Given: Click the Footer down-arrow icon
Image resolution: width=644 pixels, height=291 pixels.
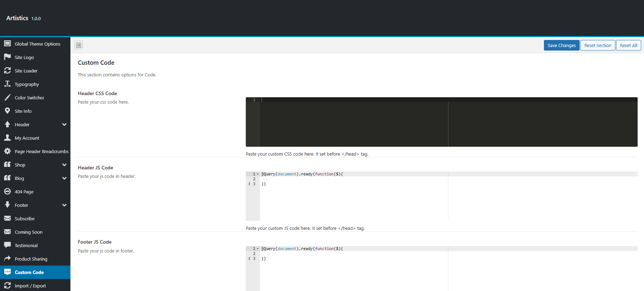Looking at the screenshot, I should [7, 205].
